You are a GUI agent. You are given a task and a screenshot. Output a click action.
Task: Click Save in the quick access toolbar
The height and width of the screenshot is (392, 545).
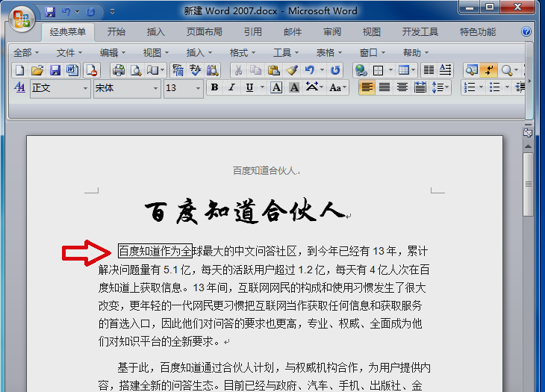pyautogui.click(x=51, y=12)
